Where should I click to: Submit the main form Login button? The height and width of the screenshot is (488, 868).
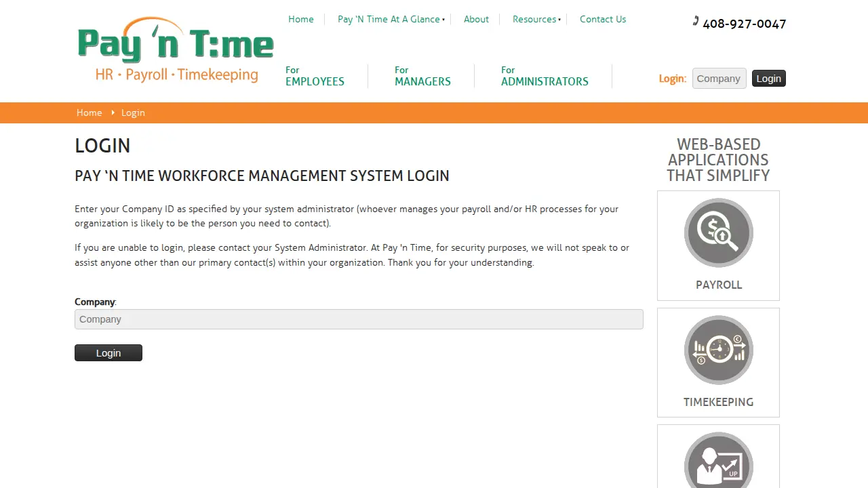pyautogui.click(x=108, y=352)
